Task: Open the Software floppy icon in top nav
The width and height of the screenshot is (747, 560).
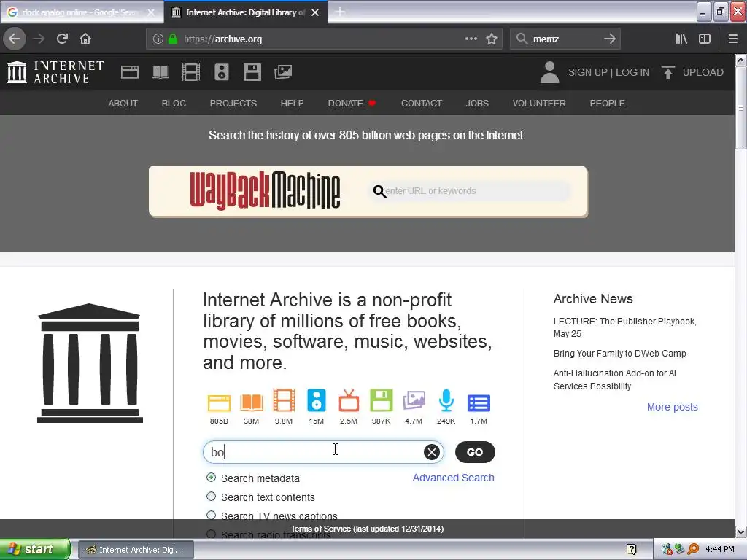Action: (252, 72)
